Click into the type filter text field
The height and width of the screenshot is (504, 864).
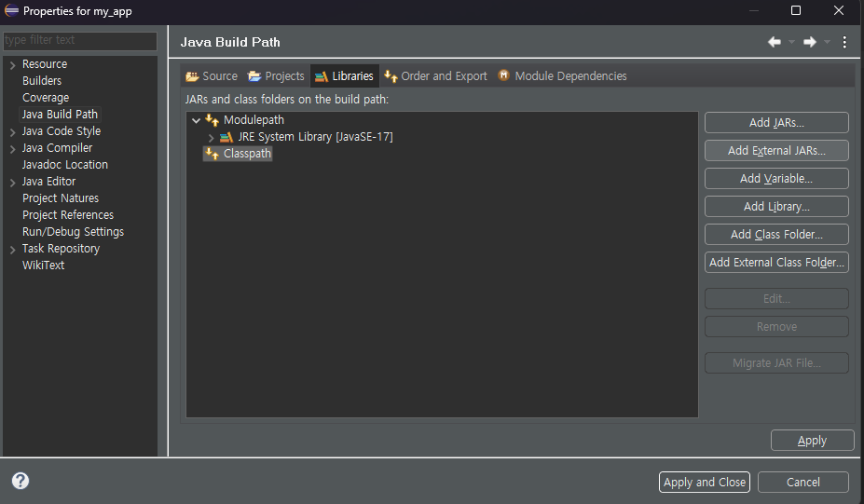[80, 40]
